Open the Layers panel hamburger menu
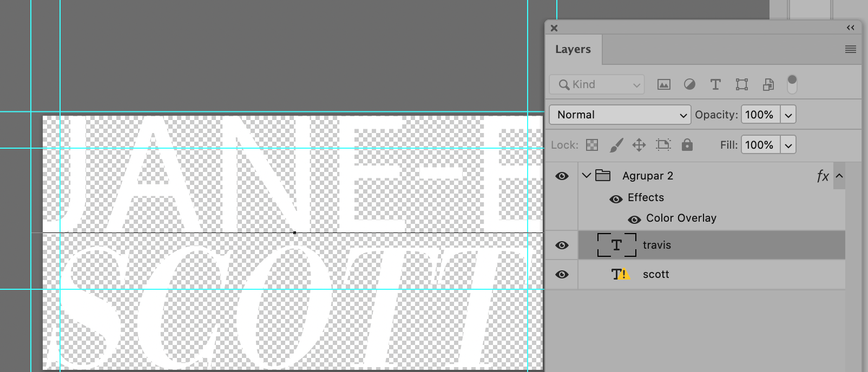868x372 pixels. pos(851,49)
